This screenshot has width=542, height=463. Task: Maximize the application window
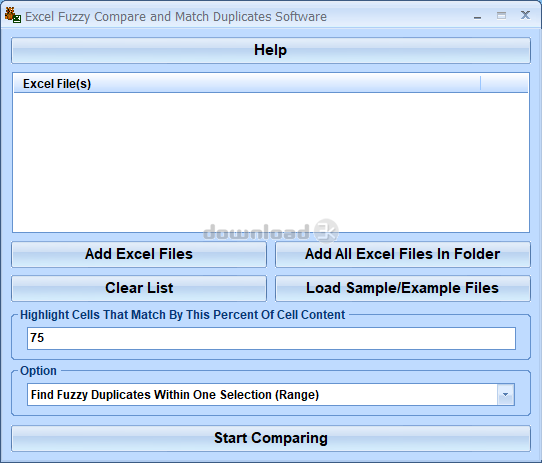[x=501, y=16]
